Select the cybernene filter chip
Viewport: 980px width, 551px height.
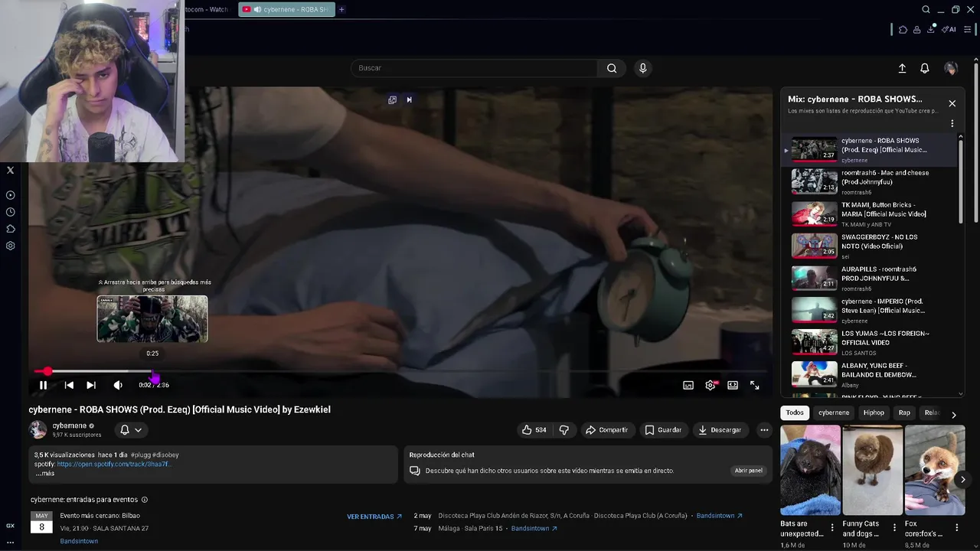834,412
